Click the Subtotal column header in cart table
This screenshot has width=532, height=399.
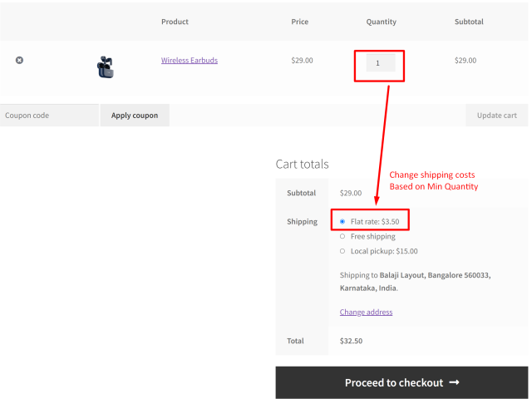click(469, 22)
